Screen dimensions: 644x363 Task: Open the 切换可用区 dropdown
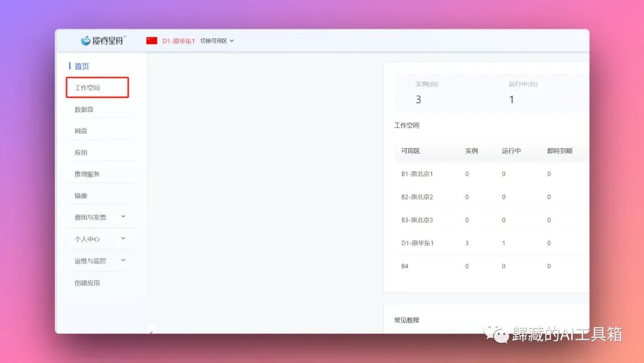217,41
